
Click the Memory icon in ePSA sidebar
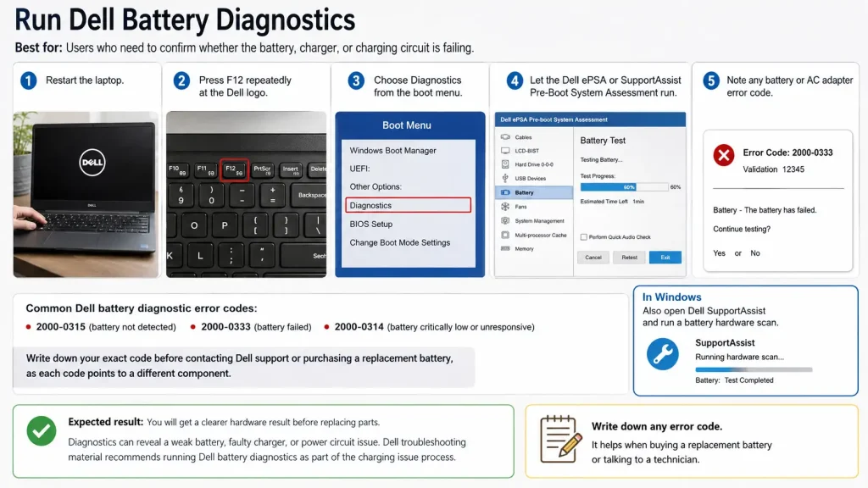pyautogui.click(x=505, y=249)
